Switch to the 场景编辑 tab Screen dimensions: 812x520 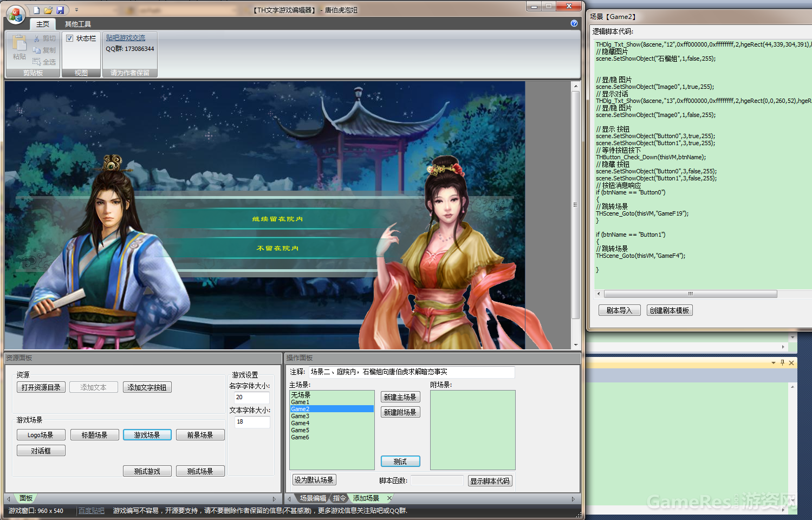click(313, 498)
